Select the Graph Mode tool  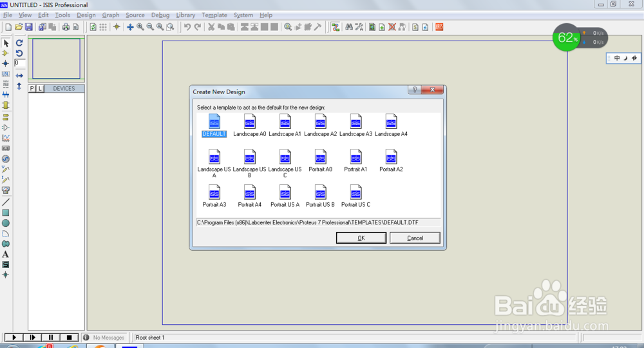6,138
